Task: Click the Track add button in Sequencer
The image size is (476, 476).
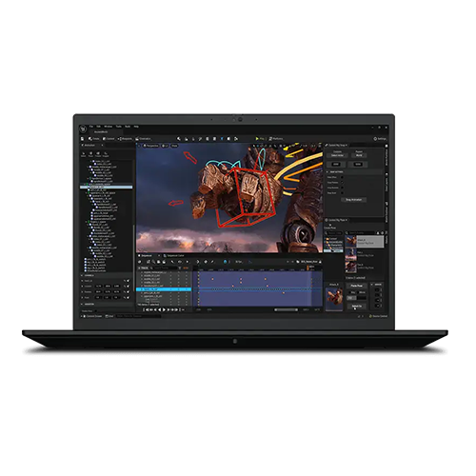Action: click(144, 268)
